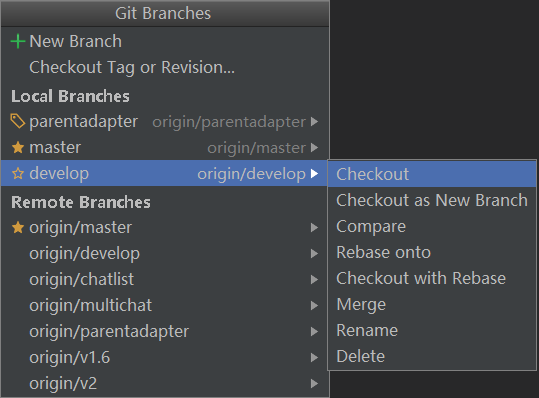Expand arrow on remote origin/master row
This screenshot has width=539, height=398.
pyautogui.click(x=314, y=228)
